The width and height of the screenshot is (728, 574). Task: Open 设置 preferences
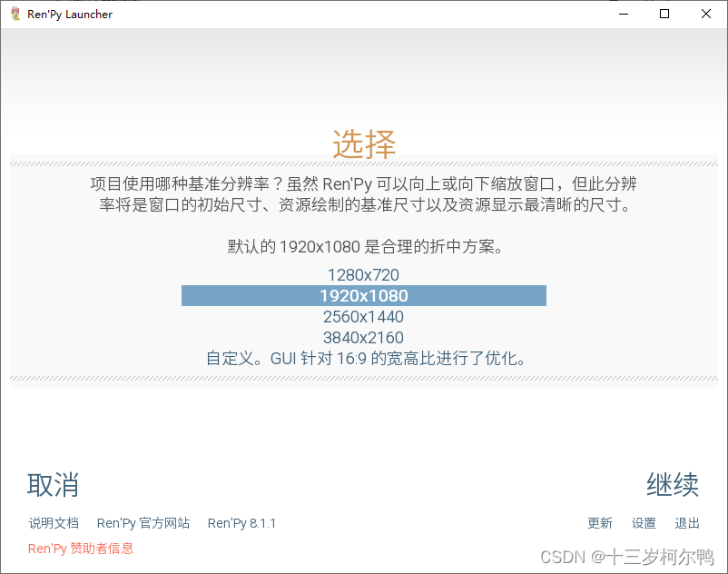click(644, 523)
